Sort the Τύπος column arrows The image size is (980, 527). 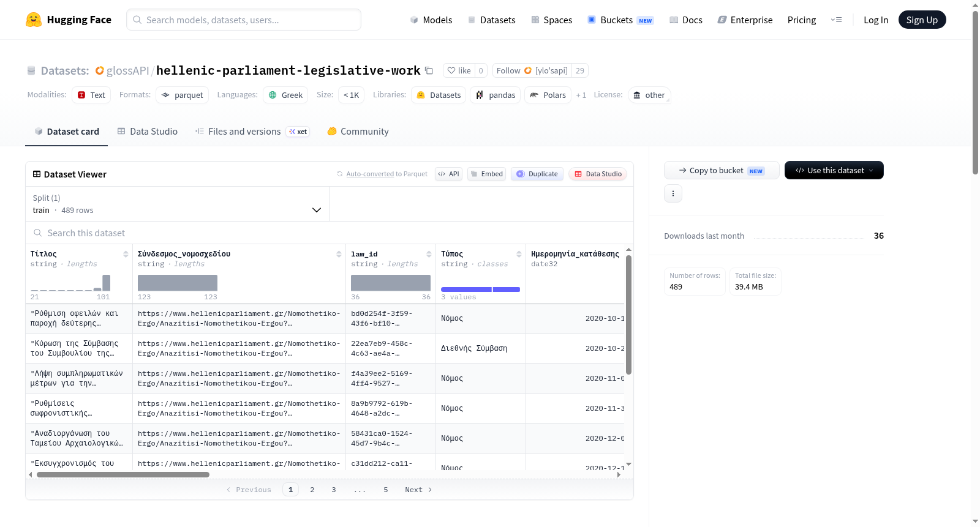pos(519,254)
